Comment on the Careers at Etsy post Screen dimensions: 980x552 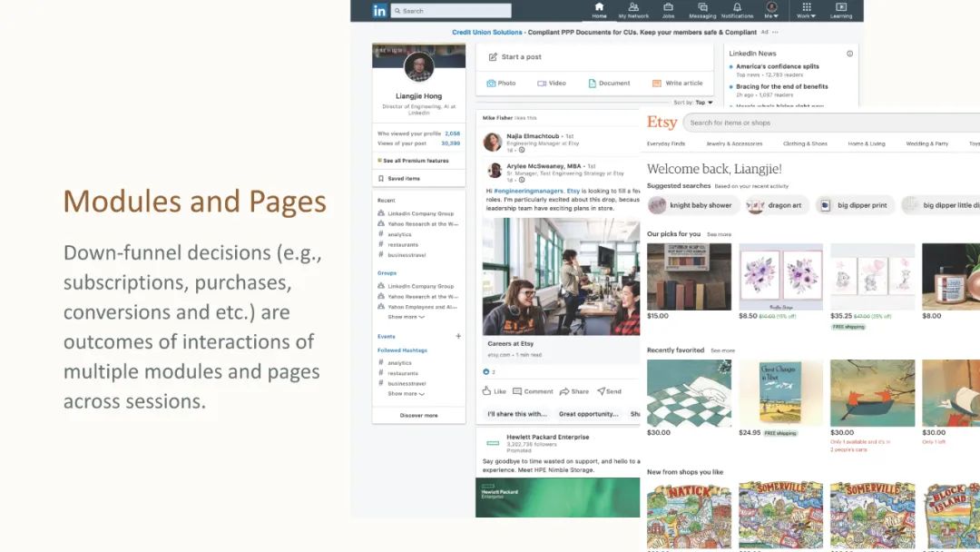pos(534,391)
